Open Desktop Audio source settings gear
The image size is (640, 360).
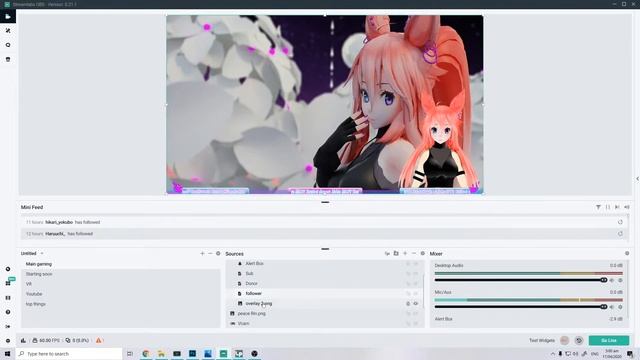[620, 280]
